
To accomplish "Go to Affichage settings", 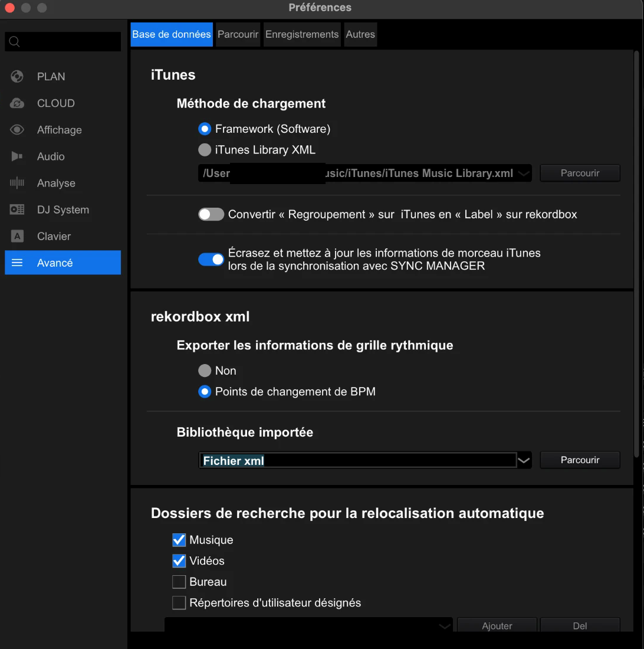I will [x=63, y=130].
